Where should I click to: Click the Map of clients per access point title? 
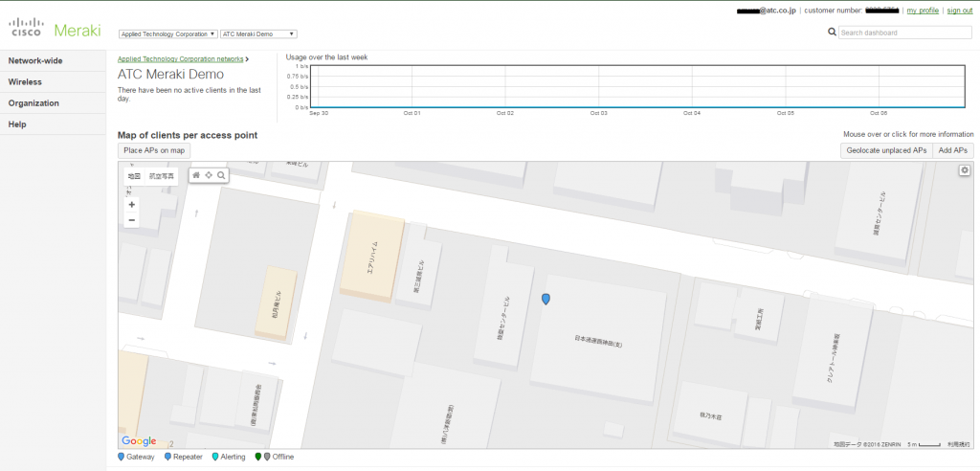[x=188, y=135]
